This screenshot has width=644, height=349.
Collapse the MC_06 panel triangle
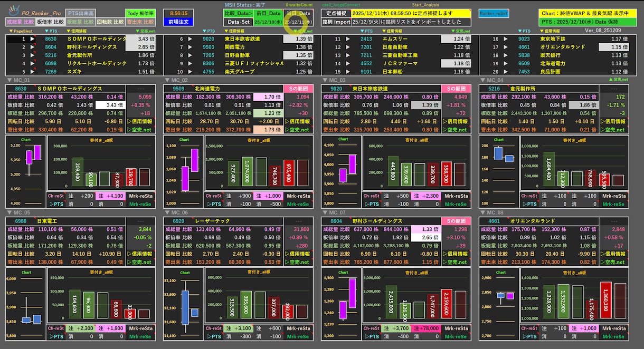click(167, 212)
